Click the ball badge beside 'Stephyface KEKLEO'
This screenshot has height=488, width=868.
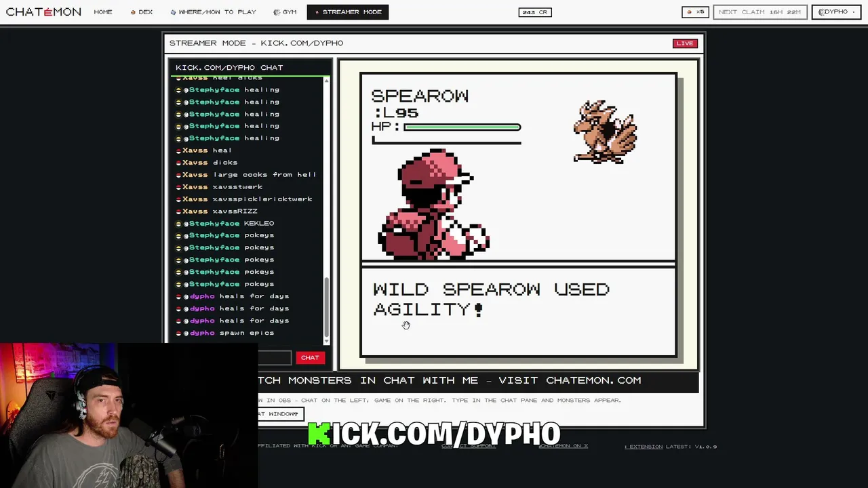(x=178, y=224)
